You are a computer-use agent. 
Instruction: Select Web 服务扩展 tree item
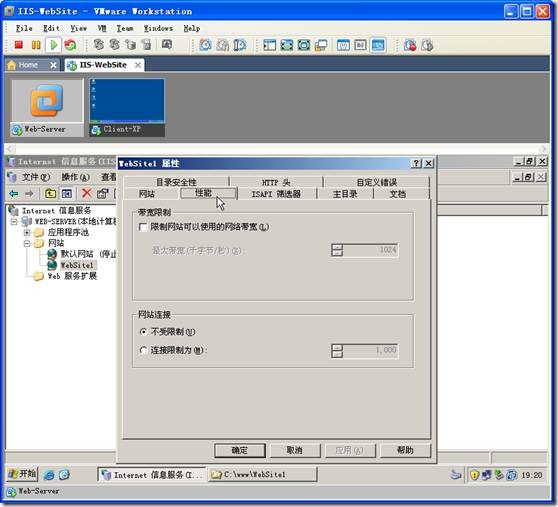point(72,276)
